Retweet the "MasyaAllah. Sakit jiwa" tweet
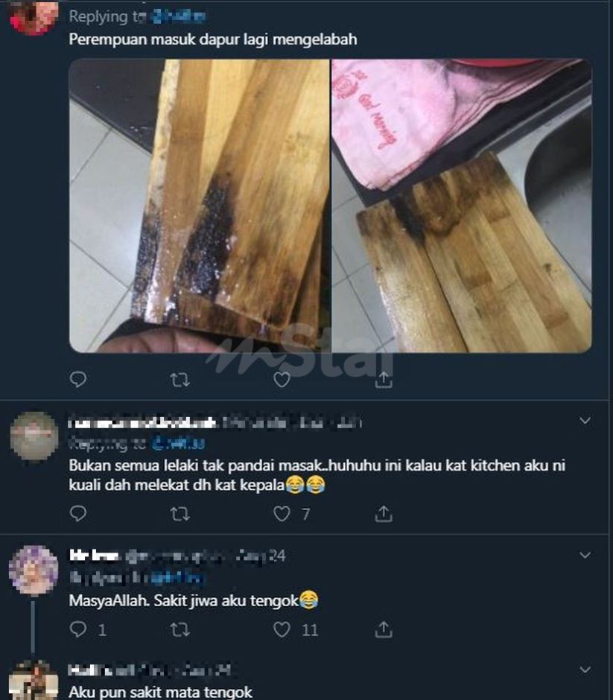The height and width of the screenshot is (700, 613). pos(180,630)
